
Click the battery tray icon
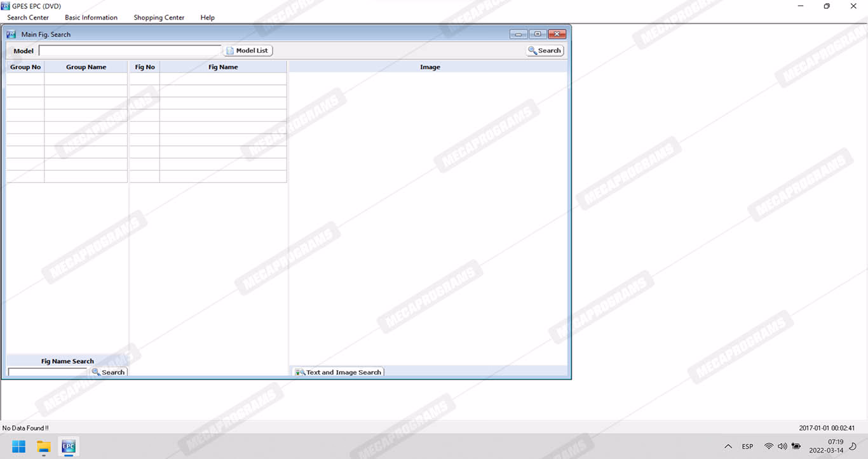pyautogui.click(x=796, y=447)
